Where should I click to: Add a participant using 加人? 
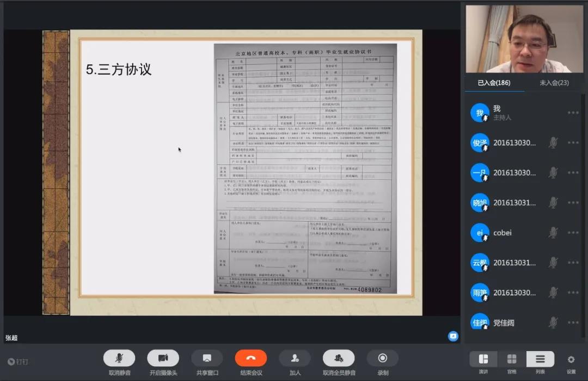pyautogui.click(x=295, y=358)
